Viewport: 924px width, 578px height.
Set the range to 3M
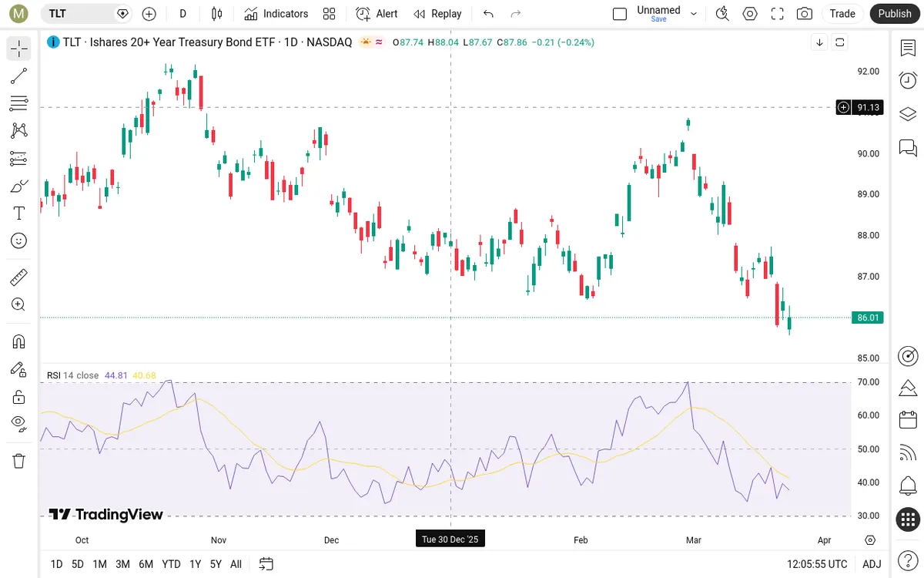coord(122,564)
